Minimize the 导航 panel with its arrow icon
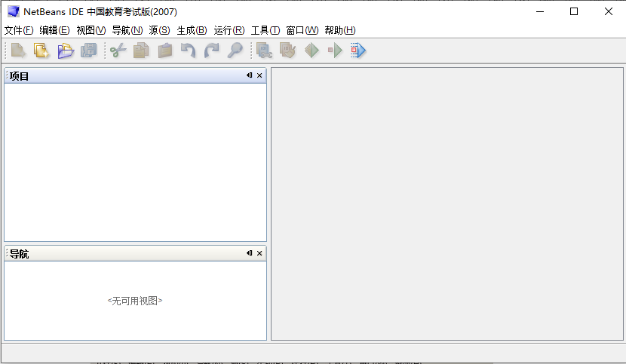Image resolution: width=626 pixels, height=364 pixels. [x=250, y=253]
